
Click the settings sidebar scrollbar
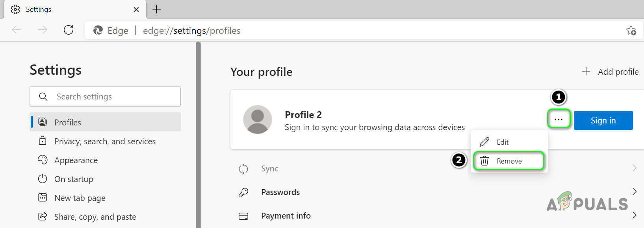pyautogui.click(x=198, y=134)
